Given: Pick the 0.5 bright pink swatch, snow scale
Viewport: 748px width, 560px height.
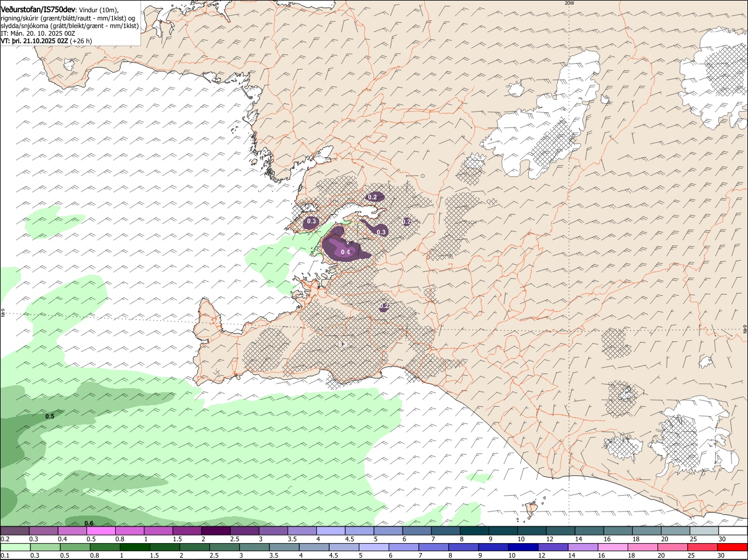Looking at the screenshot, I should coord(101,531).
